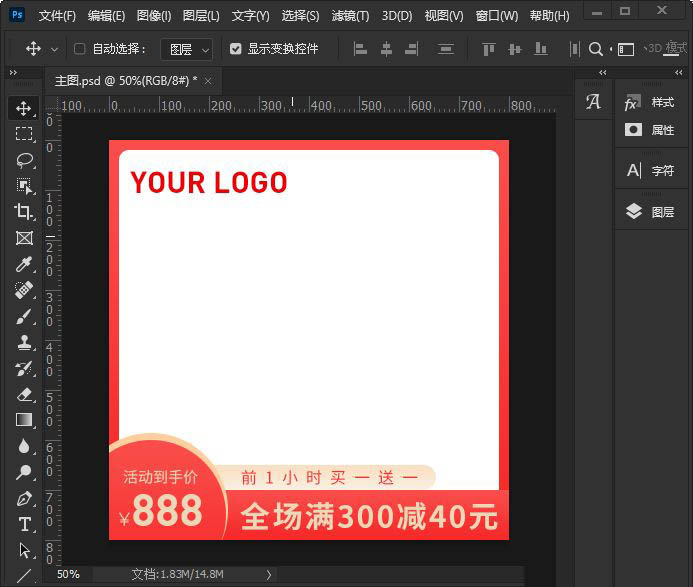
Task: Click the 50% zoom level field
Action: pos(68,574)
